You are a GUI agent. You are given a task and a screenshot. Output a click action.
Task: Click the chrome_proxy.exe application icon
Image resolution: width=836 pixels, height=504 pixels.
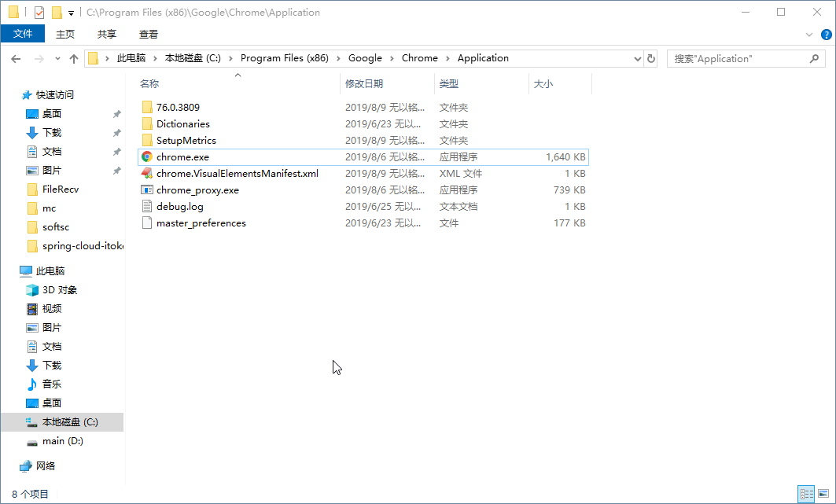click(146, 189)
